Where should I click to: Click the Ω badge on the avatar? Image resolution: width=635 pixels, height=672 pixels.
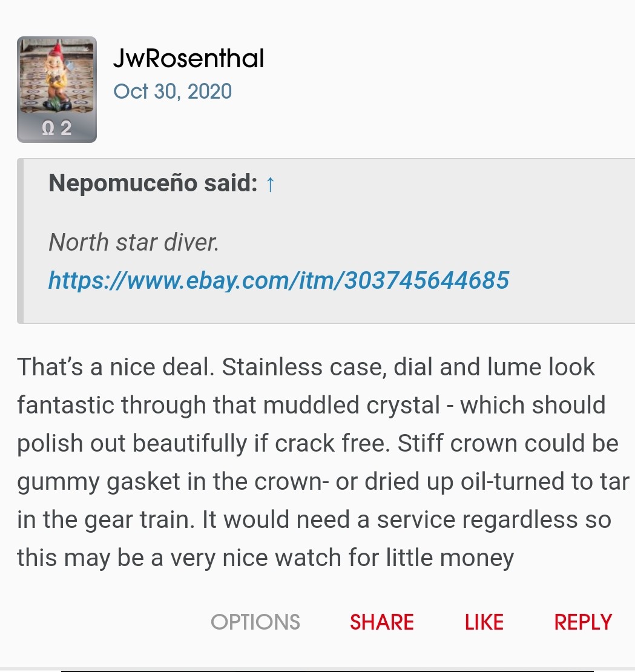tap(49, 127)
